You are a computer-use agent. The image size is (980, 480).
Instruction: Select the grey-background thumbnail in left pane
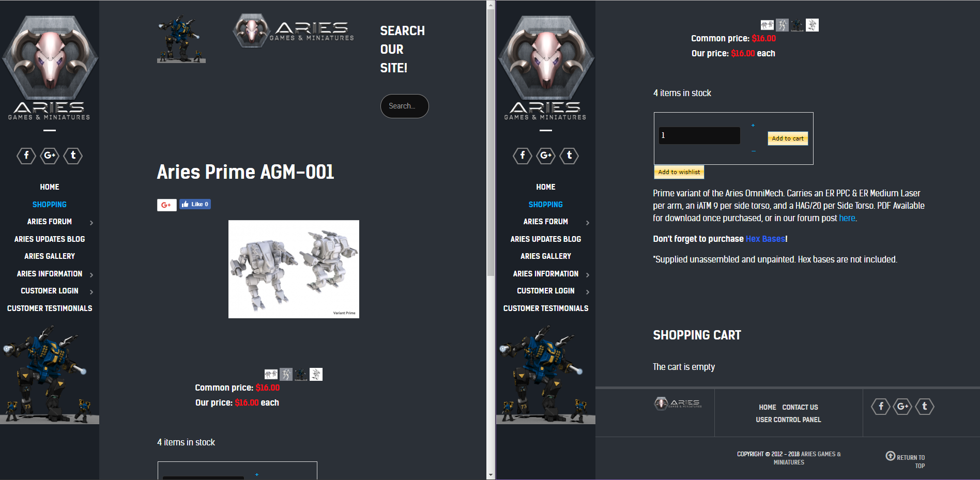[x=286, y=374]
